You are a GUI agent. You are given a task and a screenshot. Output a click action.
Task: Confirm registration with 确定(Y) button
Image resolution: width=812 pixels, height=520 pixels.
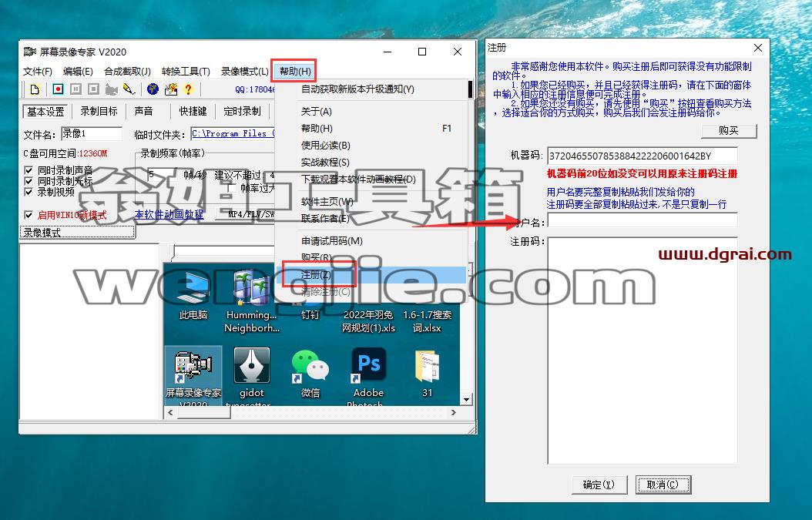tap(599, 485)
